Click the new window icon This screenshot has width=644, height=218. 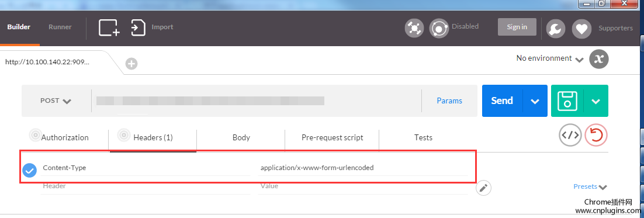pyautogui.click(x=109, y=27)
